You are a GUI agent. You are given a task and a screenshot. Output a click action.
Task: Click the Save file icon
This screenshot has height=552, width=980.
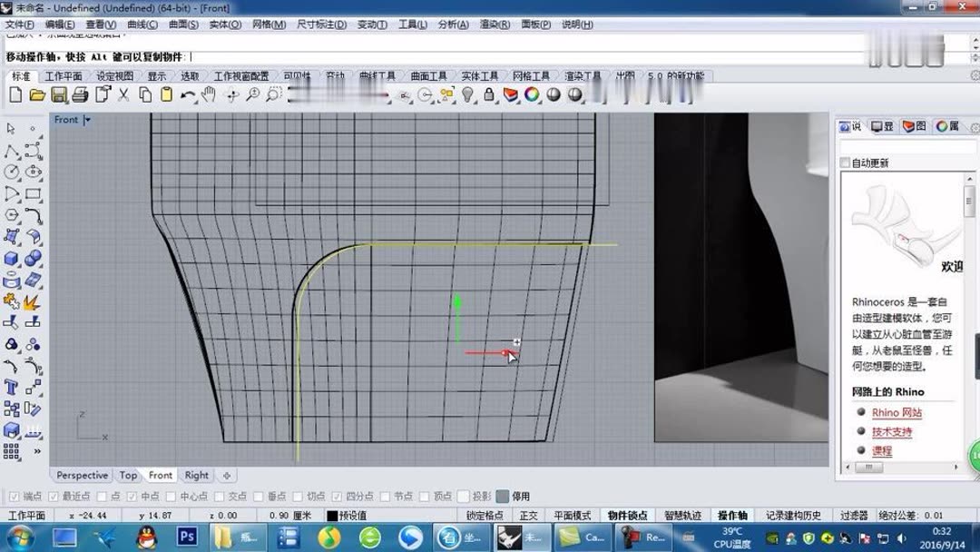click(x=59, y=94)
